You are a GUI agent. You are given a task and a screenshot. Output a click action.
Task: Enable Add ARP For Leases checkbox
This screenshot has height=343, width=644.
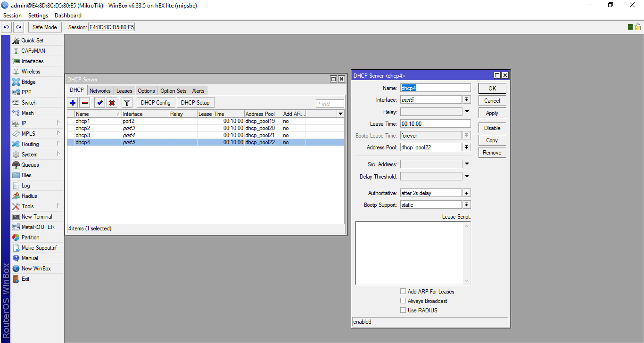pos(403,292)
